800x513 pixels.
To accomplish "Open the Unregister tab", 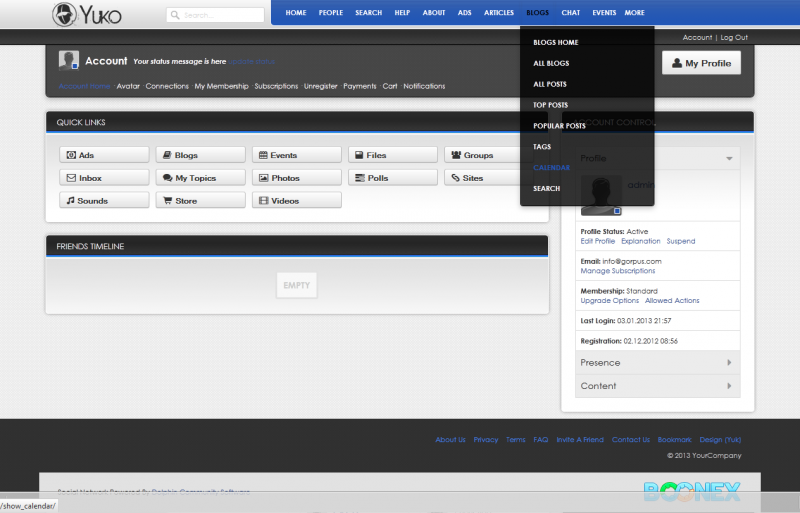I will [320, 86].
